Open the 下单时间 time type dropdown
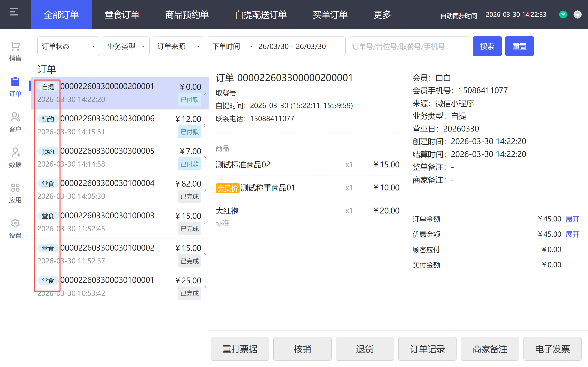This screenshot has height=367, width=588. coord(231,46)
